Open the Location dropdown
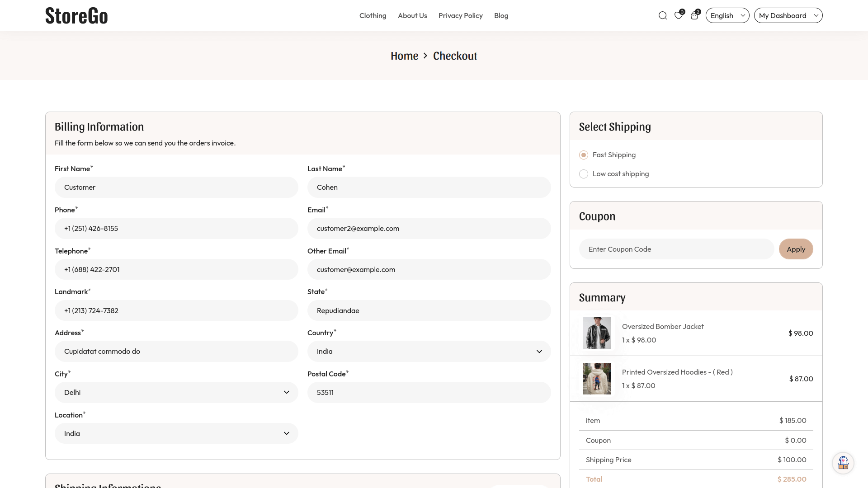The image size is (868, 488). tap(176, 434)
